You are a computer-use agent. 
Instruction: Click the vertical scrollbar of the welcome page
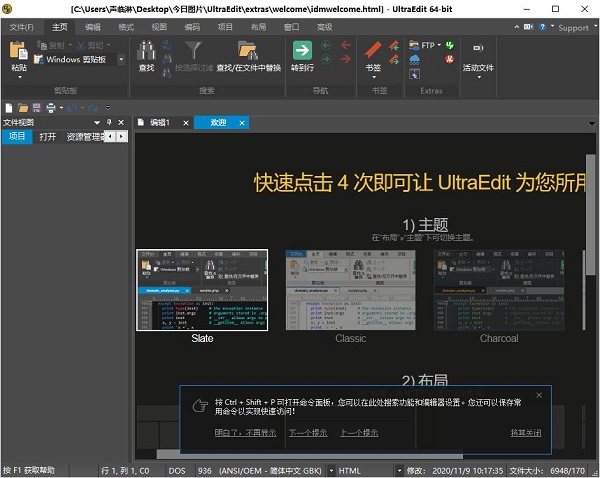591,214
